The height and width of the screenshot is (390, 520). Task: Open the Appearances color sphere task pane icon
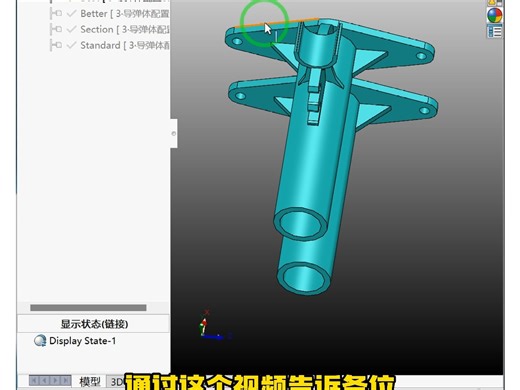(x=494, y=15)
